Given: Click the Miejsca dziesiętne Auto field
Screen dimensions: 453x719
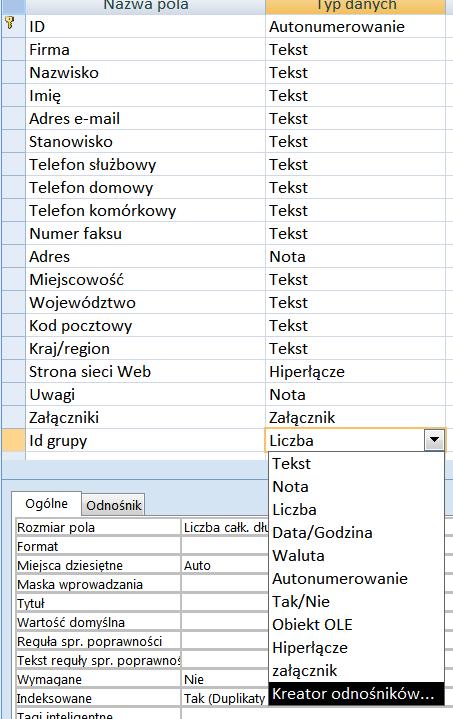Looking at the screenshot, I should pos(225,566).
